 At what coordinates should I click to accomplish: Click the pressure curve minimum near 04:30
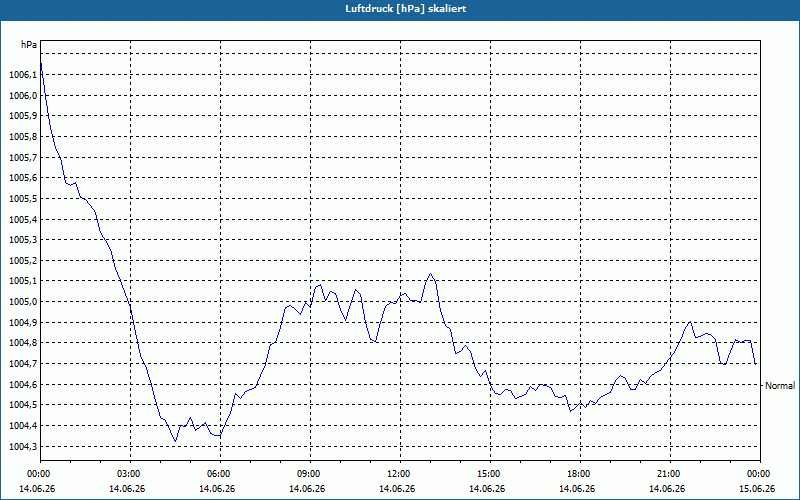coord(175,441)
